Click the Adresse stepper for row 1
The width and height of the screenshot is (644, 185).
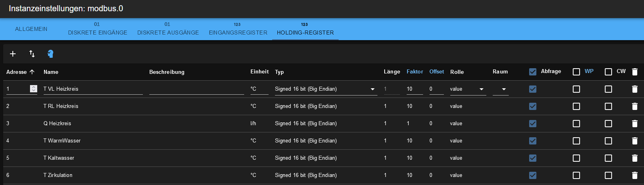34,89
